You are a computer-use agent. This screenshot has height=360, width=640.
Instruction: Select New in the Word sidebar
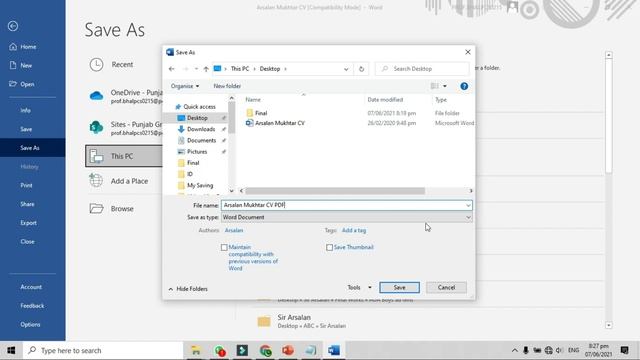tap(26, 65)
